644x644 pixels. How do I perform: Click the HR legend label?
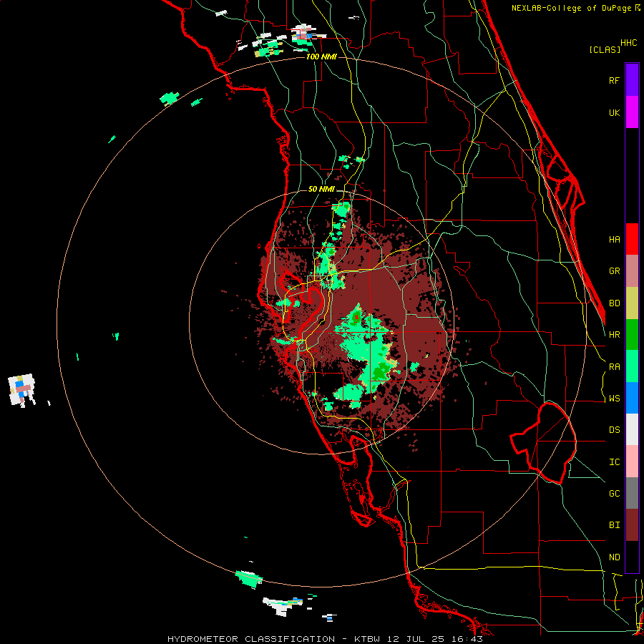pyautogui.click(x=614, y=335)
